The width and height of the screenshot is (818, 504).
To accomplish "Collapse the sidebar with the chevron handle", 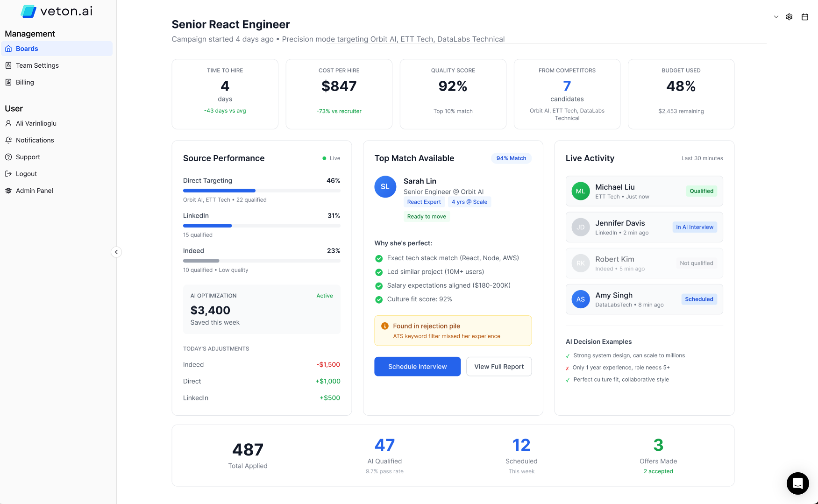I will coord(116,252).
